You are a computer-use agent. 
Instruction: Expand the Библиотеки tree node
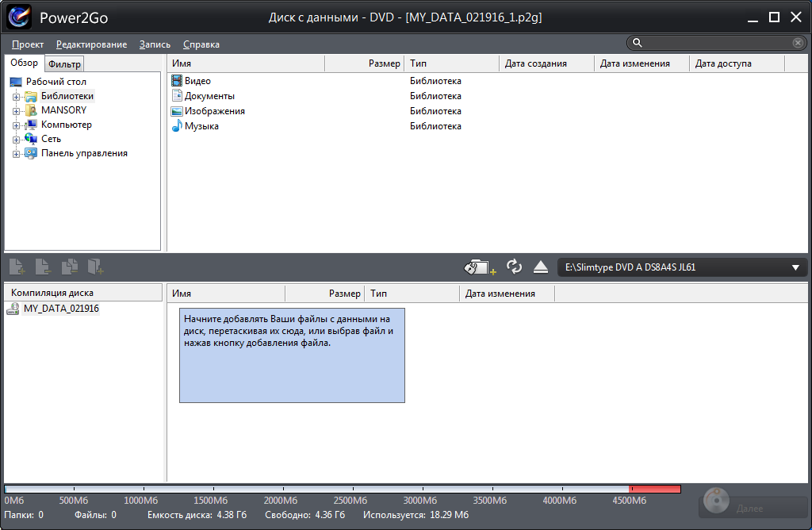pos(16,97)
